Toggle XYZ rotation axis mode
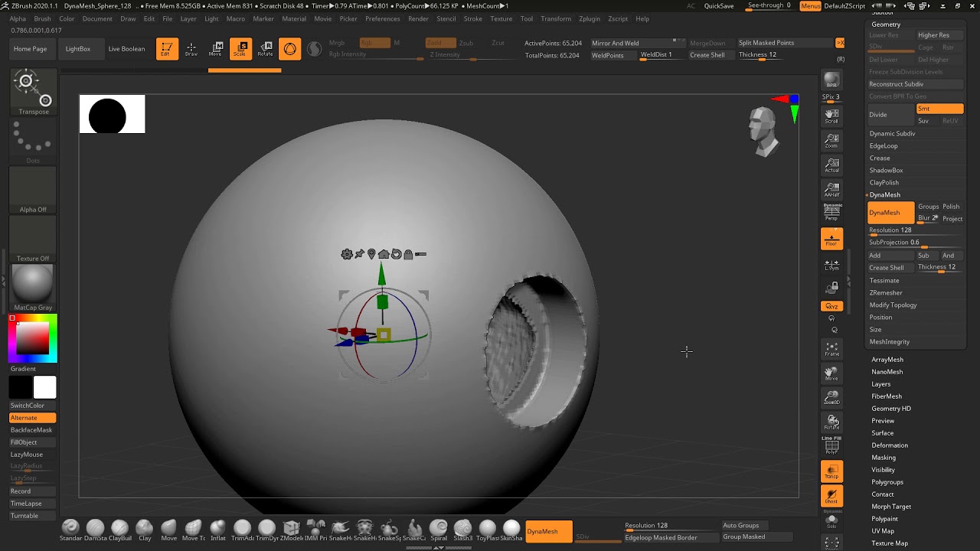The height and width of the screenshot is (551, 980). [x=831, y=306]
